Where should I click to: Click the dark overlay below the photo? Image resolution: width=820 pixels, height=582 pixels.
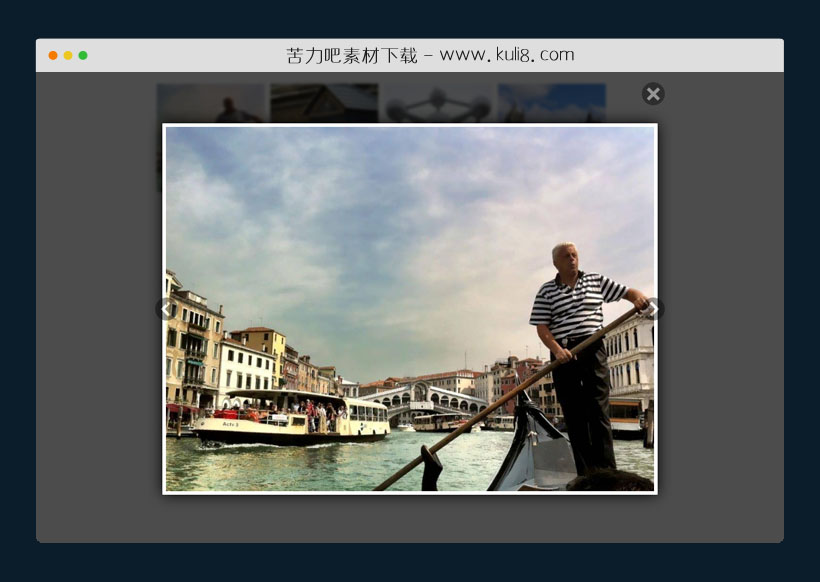tap(410, 518)
